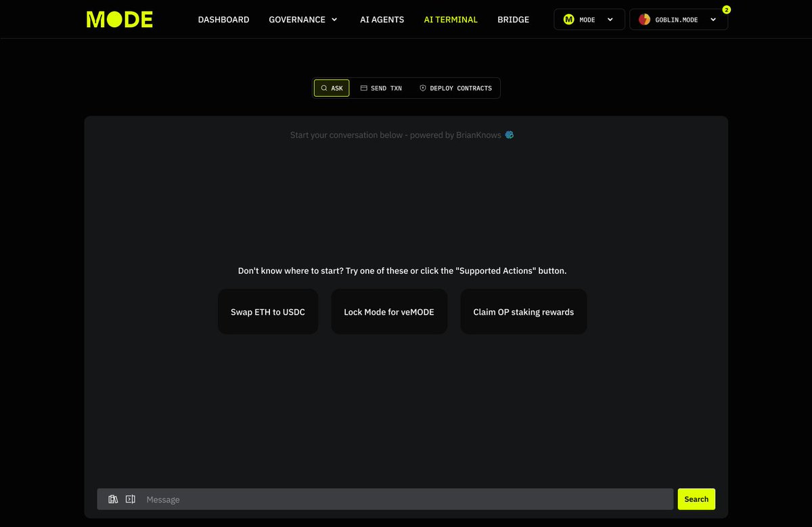Choose the Swap ETH to USDC suggestion
812x527 pixels.
268,312
